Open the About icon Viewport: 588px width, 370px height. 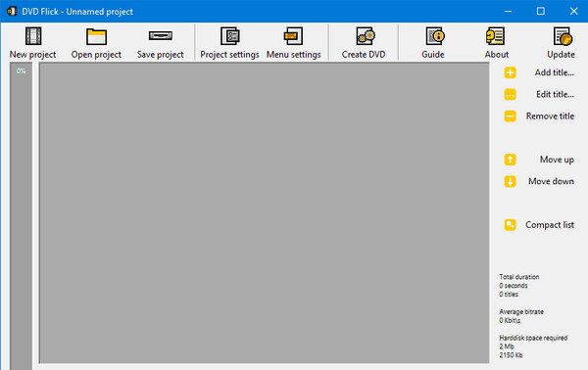click(495, 36)
